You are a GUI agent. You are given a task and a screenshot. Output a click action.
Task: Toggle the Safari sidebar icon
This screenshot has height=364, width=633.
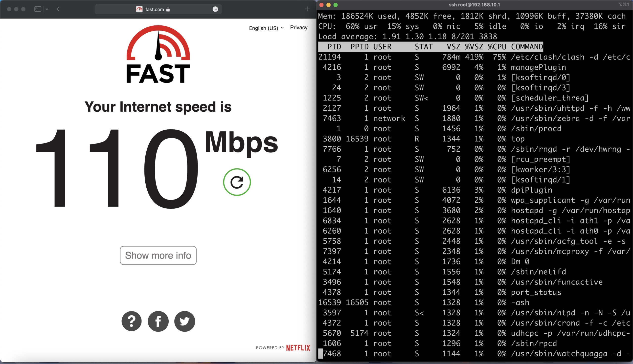[38, 9]
